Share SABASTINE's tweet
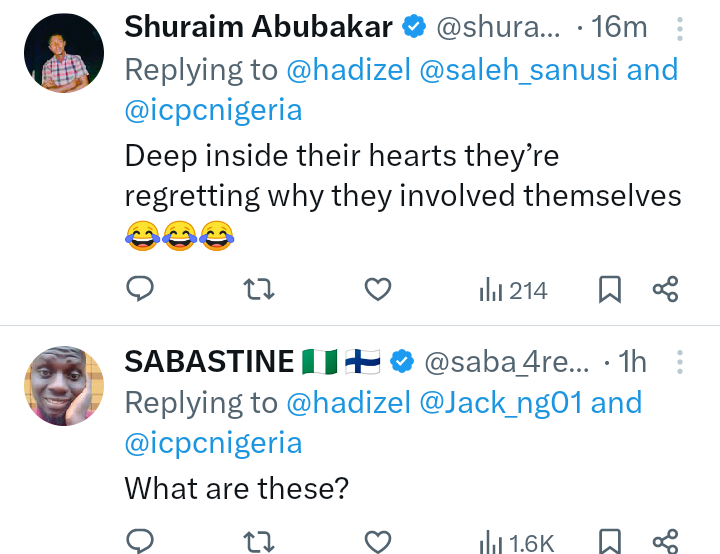 pos(666,543)
